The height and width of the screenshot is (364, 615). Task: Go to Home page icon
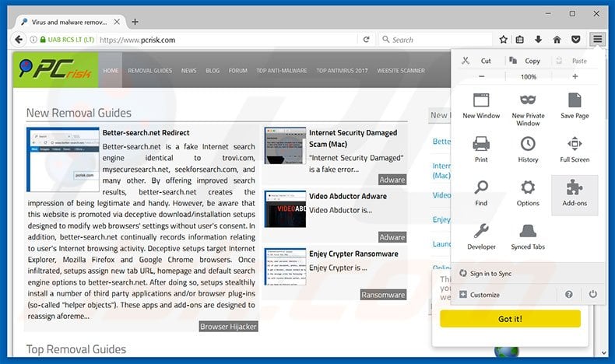(x=557, y=39)
